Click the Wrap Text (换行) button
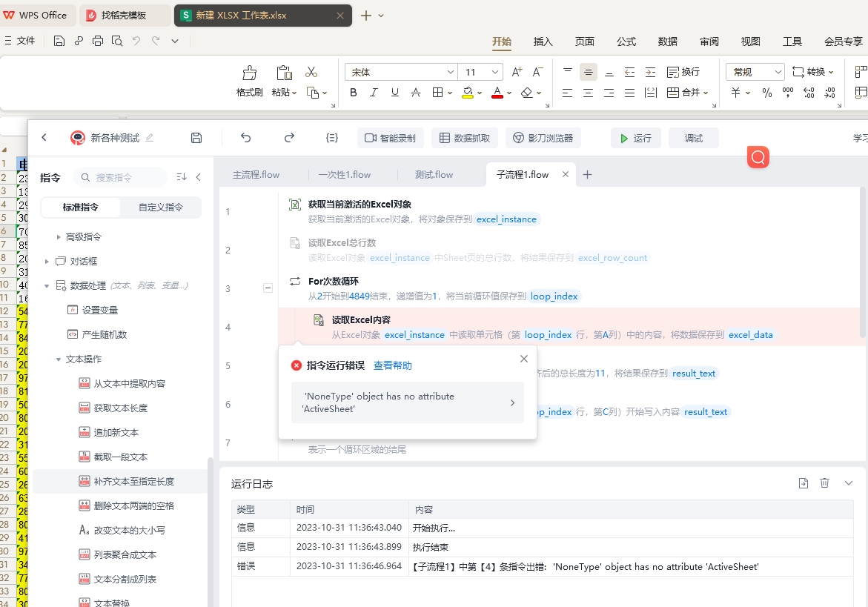This screenshot has width=868, height=607. pos(683,72)
